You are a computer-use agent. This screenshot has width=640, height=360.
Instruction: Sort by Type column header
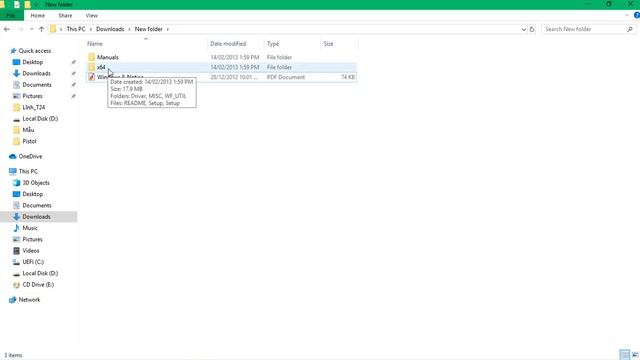click(273, 44)
